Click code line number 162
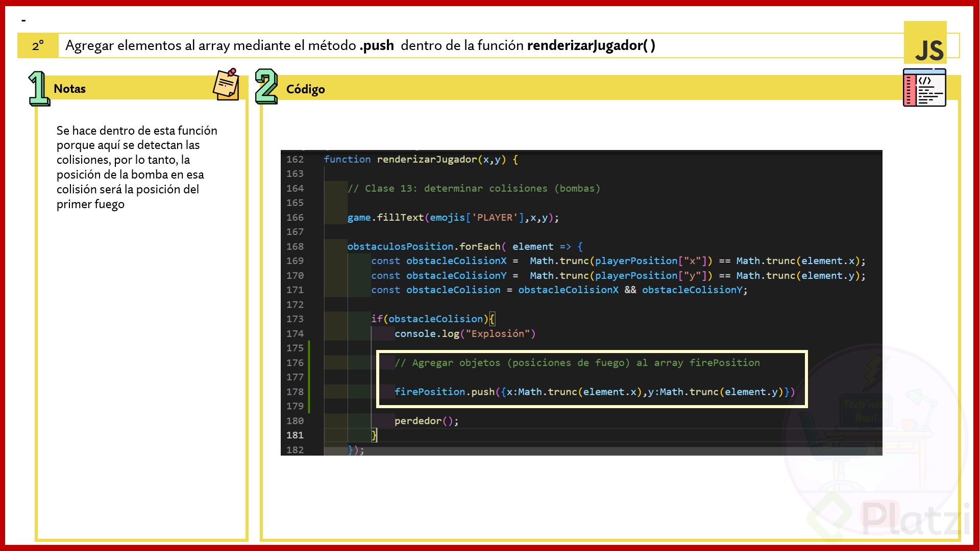Image resolution: width=980 pixels, height=551 pixels. coord(295,159)
